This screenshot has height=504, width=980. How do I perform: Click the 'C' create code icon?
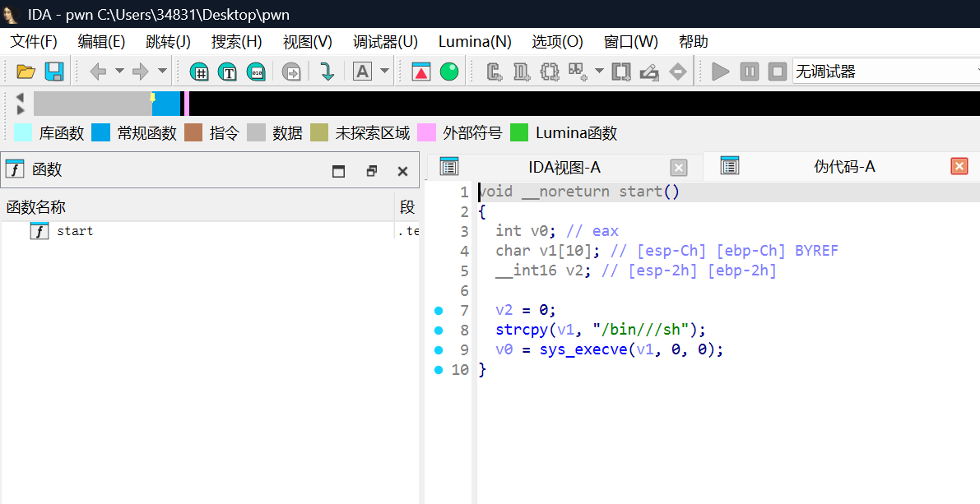495,72
